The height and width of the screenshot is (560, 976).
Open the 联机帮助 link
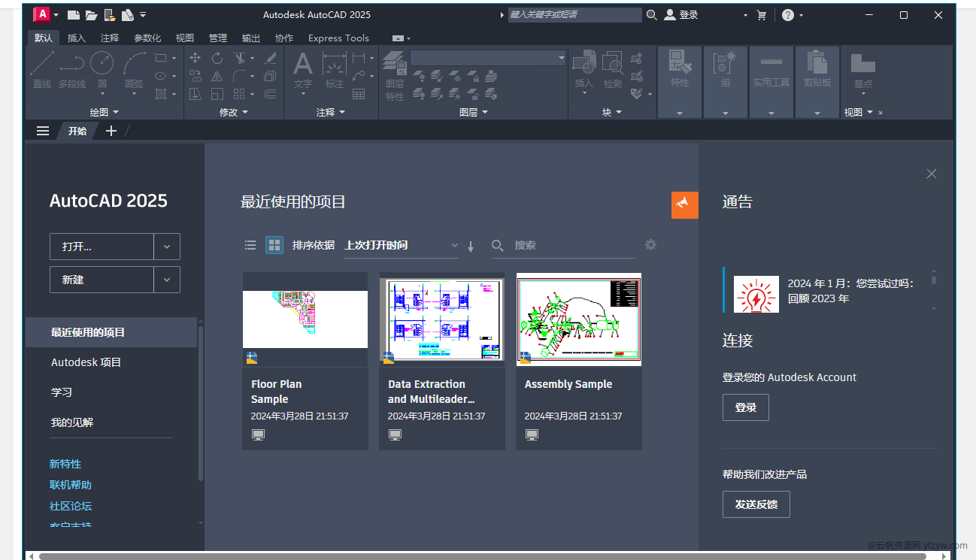71,485
